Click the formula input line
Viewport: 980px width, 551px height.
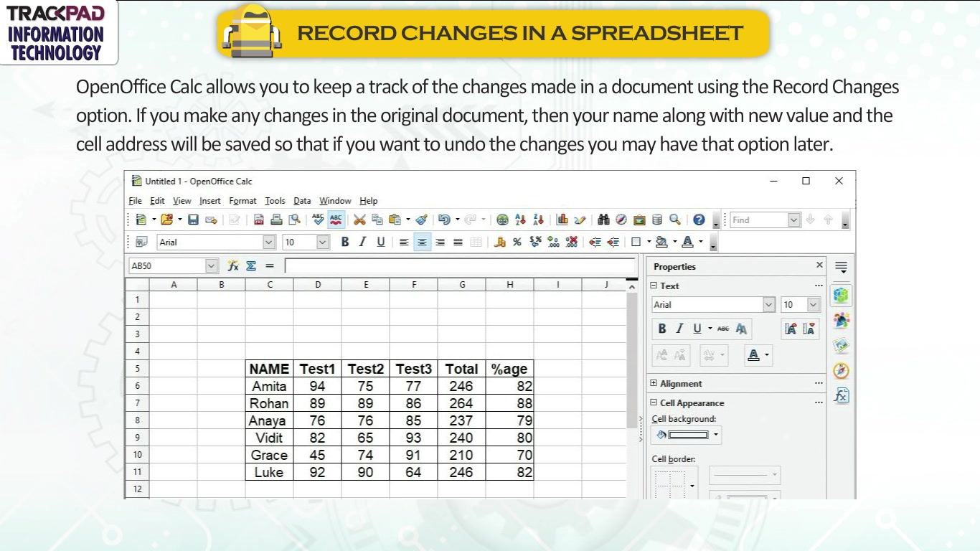pos(460,266)
